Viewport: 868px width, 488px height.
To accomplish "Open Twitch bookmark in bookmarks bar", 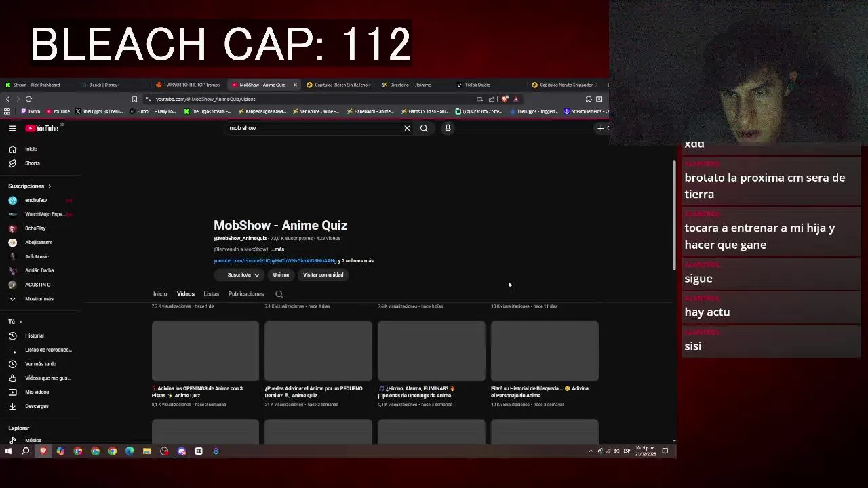I will [30, 111].
